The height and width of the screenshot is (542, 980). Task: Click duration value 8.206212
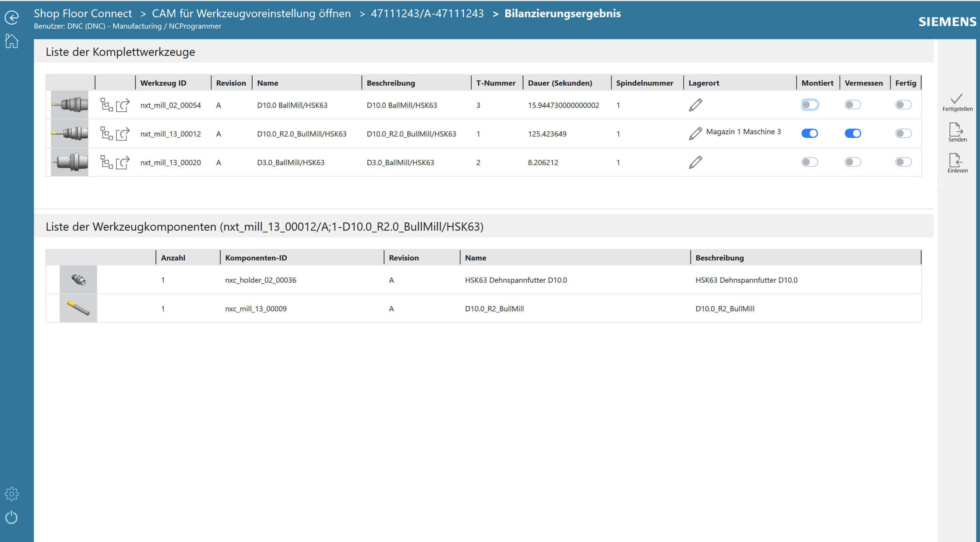(543, 163)
